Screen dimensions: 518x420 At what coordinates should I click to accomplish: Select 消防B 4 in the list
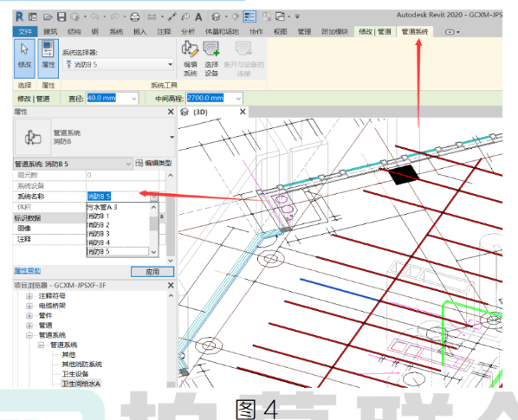(x=119, y=243)
